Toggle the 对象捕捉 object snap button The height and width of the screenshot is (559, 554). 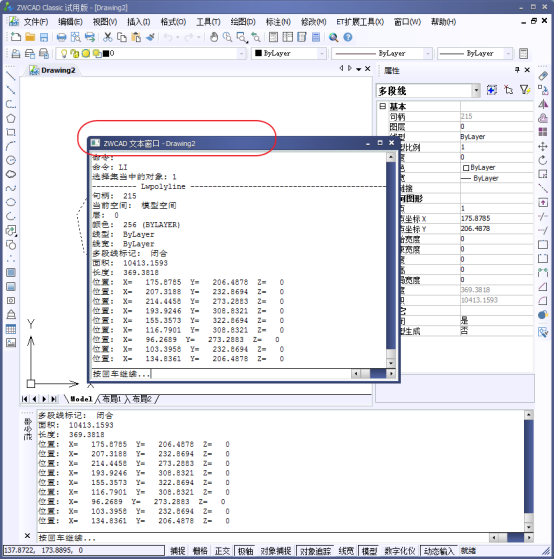coord(276,551)
